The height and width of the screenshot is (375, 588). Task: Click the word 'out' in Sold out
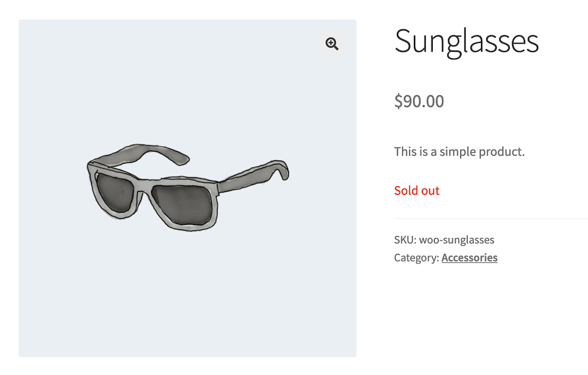tap(430, 190)
